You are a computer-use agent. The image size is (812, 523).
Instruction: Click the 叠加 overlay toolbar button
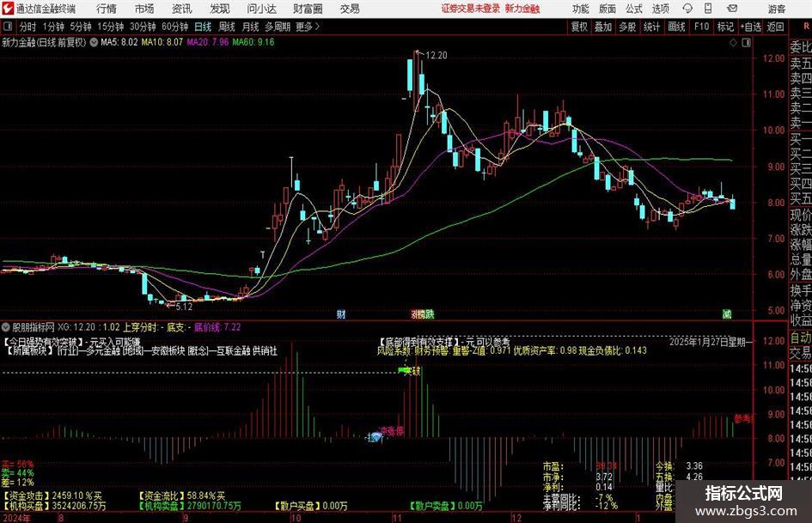click(603, 27)
